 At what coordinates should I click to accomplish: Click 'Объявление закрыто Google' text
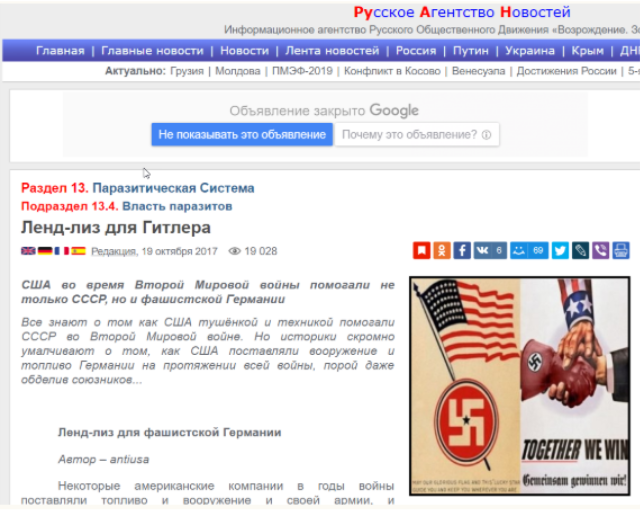pyautogui.click(x=324, y=111)
